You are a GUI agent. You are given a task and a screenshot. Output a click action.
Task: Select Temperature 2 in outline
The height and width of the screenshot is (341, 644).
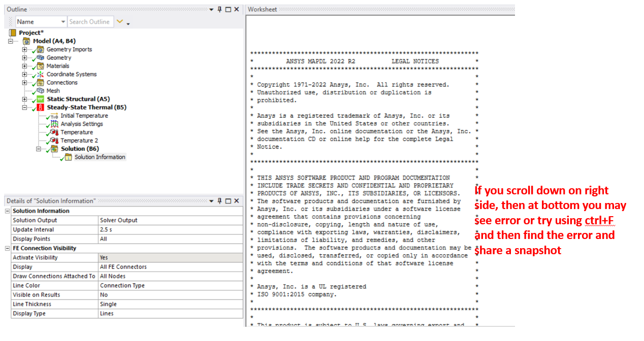click(79, 141)
